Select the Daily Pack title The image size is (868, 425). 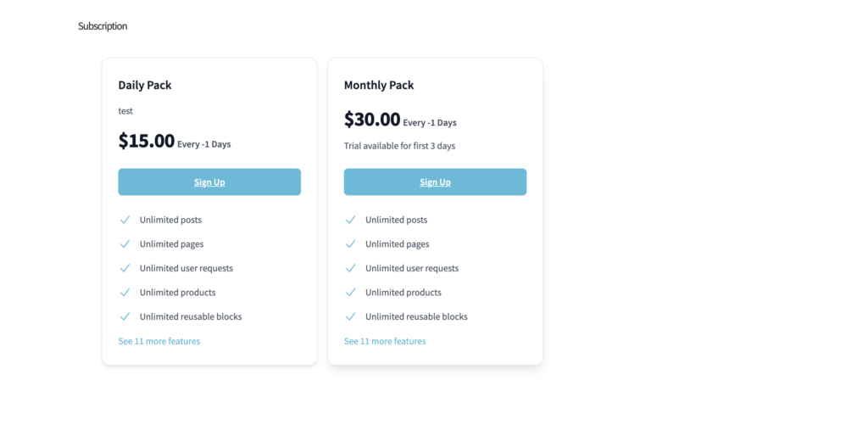pos(145,85)
